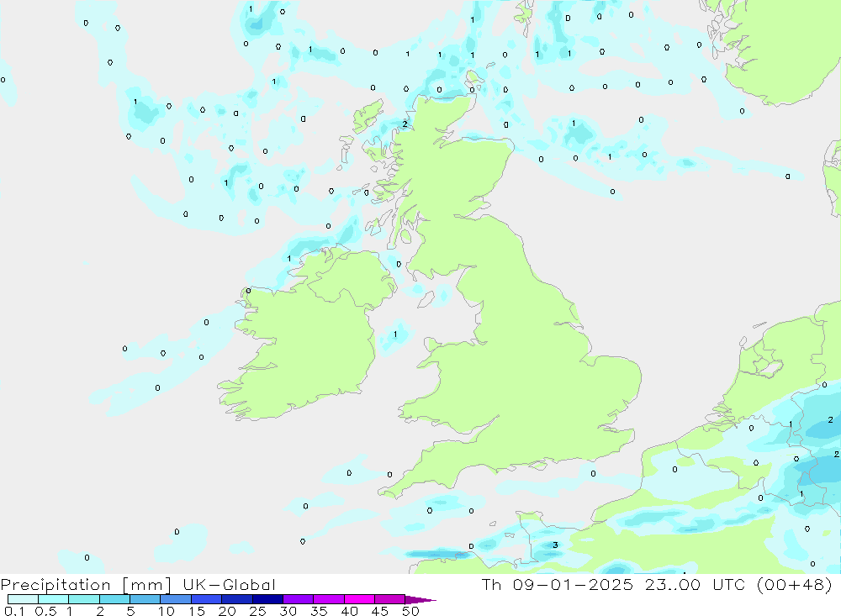Image resolution: width=841 pixels, height=616 pixels.
Task: Click the over-50 arrow tip of legend
Action: coord(421,599)
